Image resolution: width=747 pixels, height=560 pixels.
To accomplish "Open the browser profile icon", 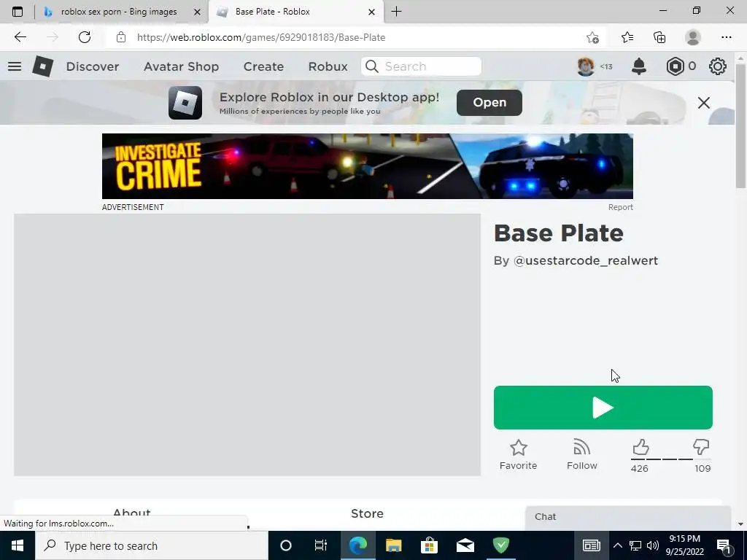I will (693, 37).
